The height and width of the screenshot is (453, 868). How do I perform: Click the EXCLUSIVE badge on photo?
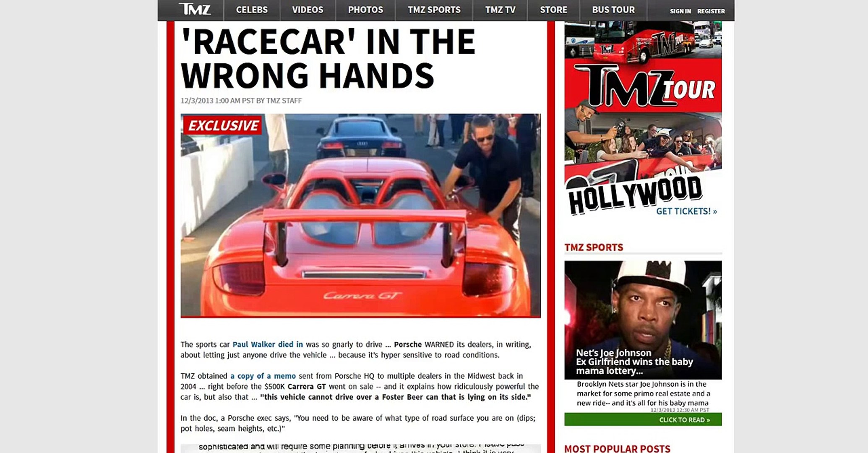tap(223, 125)
